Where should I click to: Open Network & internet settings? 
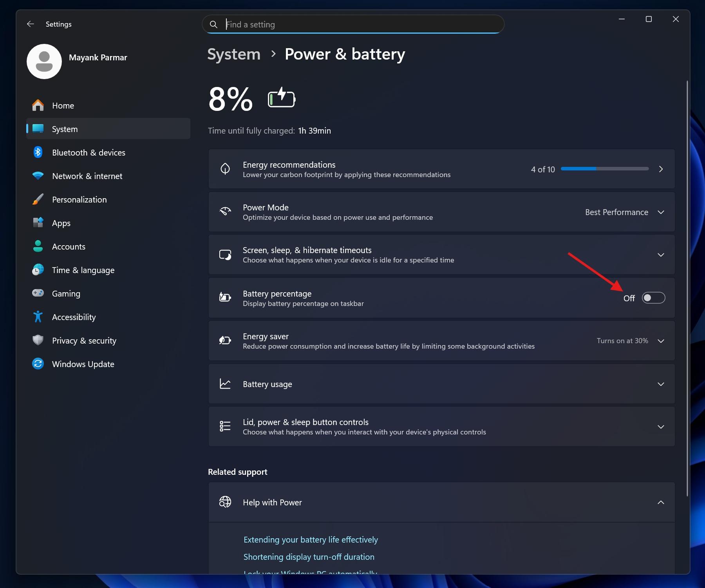coord(87,176)
